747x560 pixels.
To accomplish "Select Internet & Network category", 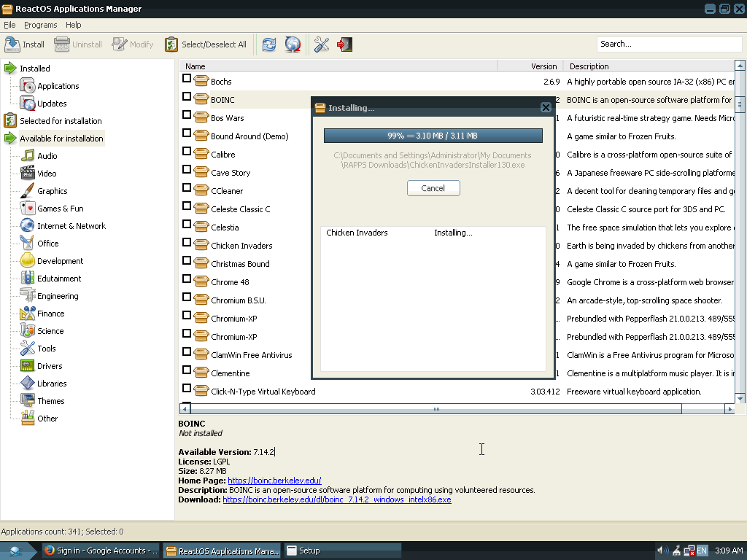I will [71, 226].
